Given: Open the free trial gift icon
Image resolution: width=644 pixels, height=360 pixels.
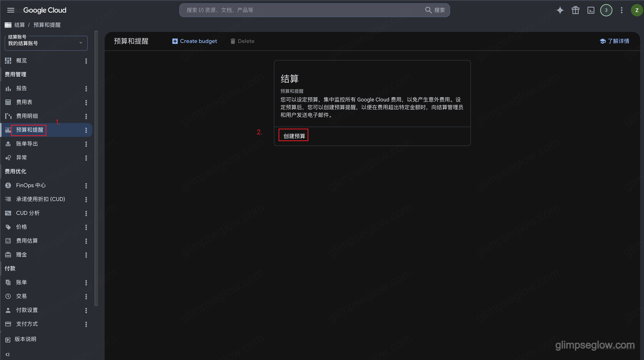Looking at the screenshot, I should coord(576,10).
